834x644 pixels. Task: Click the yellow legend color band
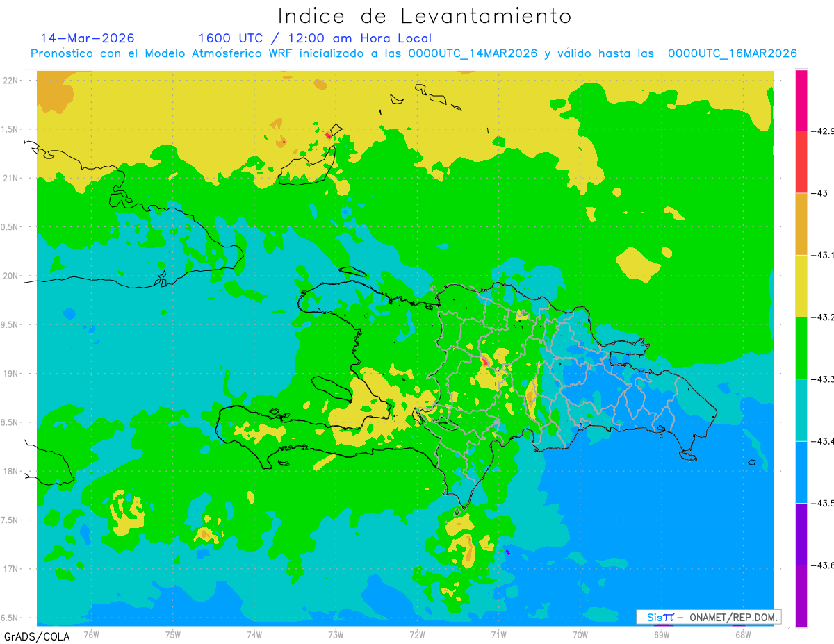tap(801, 286)
